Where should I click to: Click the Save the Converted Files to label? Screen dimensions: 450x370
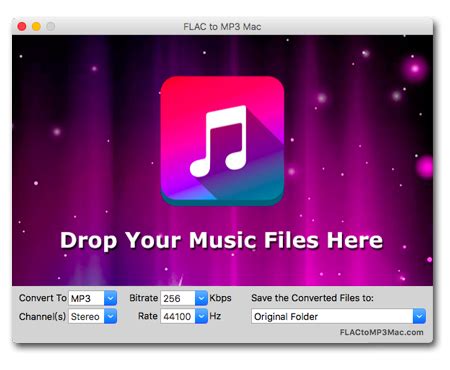313,298
